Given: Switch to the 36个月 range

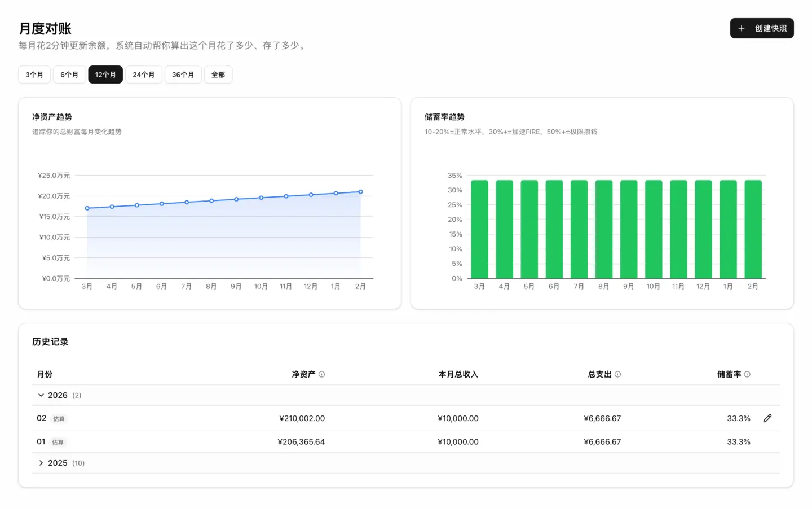Looking at the screenshot, I should 183,75.
